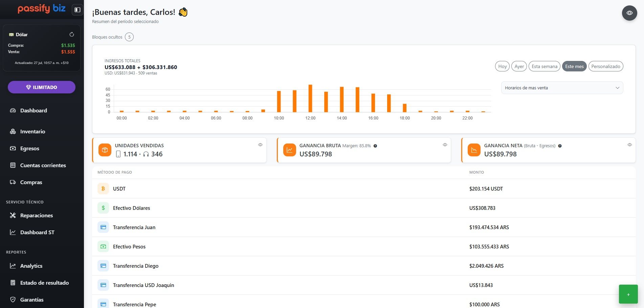Open Dashboard ST link
The image size is (644, 308).
click(37, 233)
